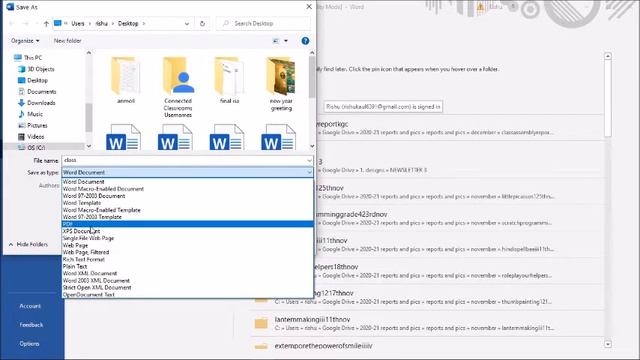The height and width of the screenshot is (360, 640).
Task: Open the File name history dropdown
Action: coord(309,160)
